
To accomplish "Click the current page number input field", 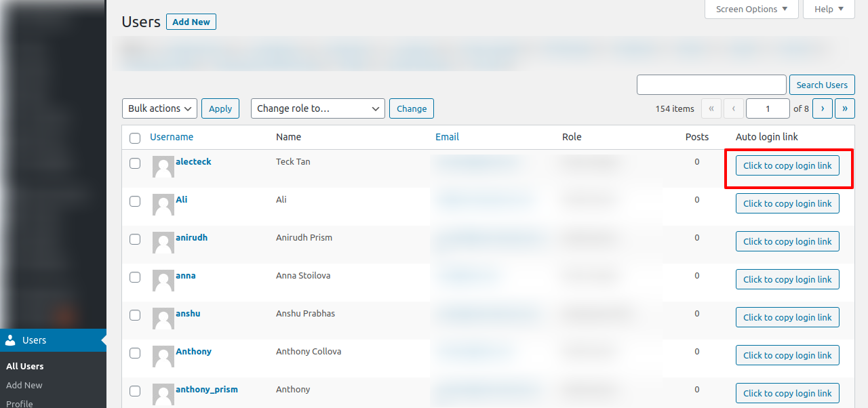I will (768, 108).
